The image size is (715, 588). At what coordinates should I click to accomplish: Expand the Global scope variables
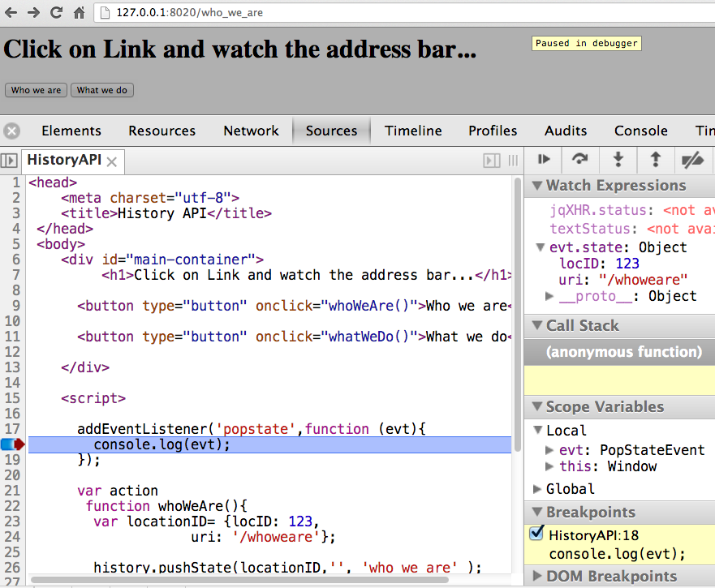(537, 489)
